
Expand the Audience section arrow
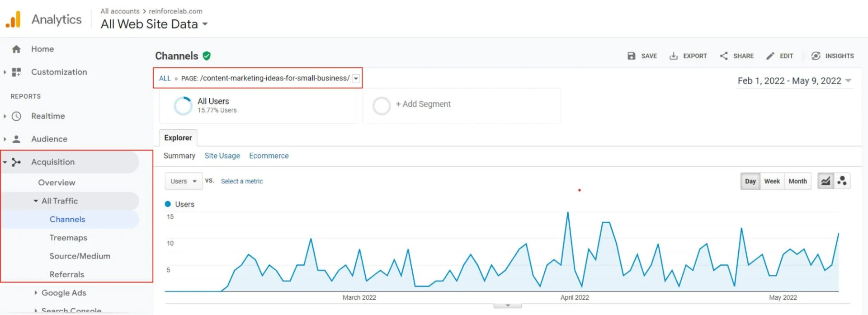pos(5,139)
